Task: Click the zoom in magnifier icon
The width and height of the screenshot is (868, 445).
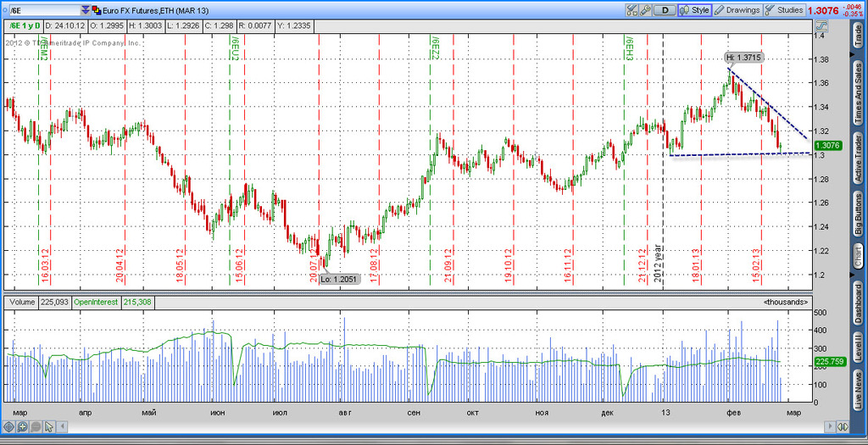Action: (22, 426)
